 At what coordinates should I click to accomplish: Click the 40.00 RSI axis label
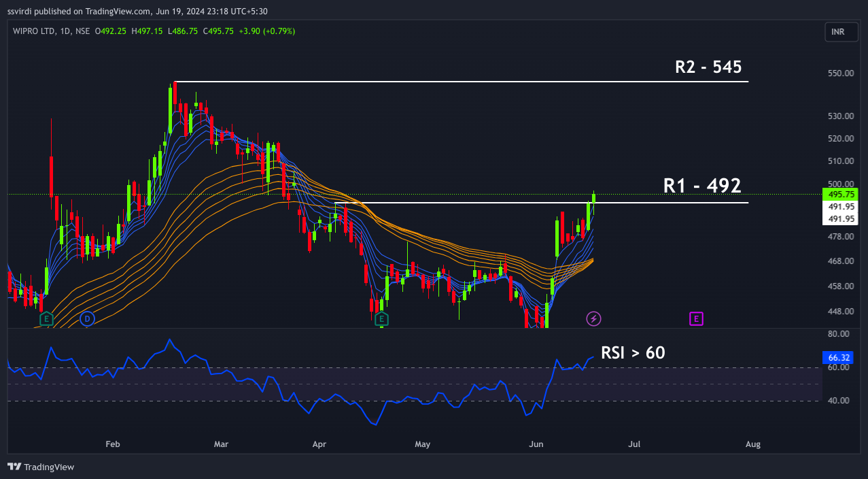point(839,401)
